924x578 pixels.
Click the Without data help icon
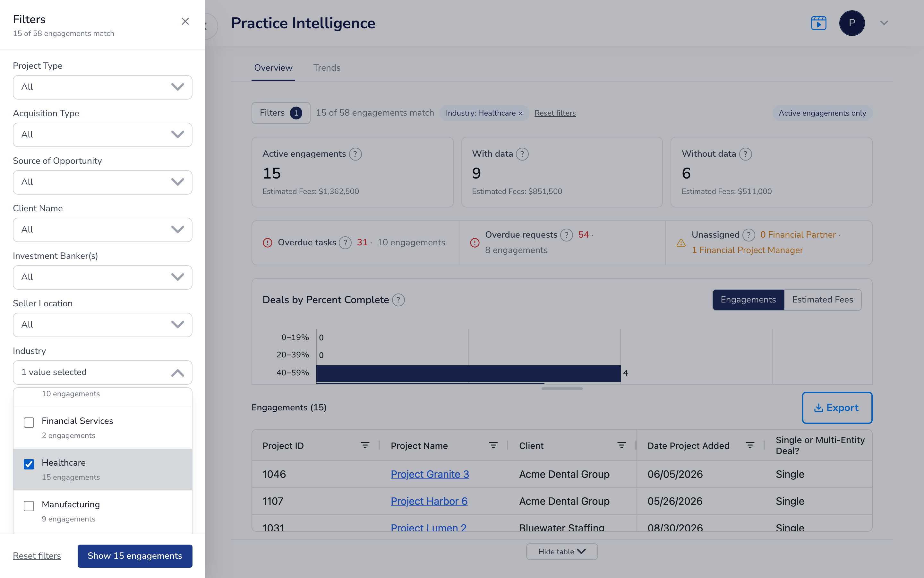[x=745, y=154]
